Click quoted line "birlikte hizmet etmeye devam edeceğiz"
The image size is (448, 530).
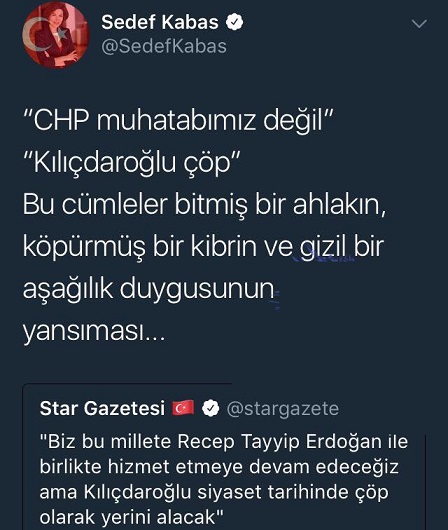pyautogui.click(x=219, y=467)
